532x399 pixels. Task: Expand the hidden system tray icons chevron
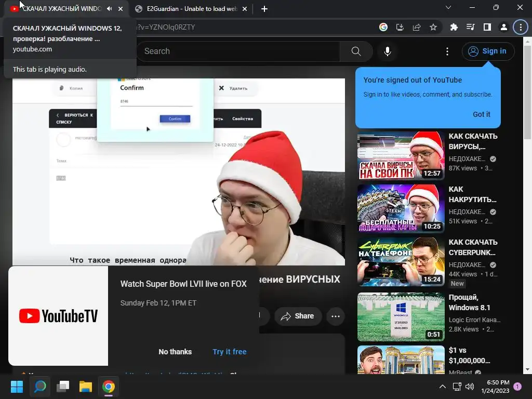point(443,387)
